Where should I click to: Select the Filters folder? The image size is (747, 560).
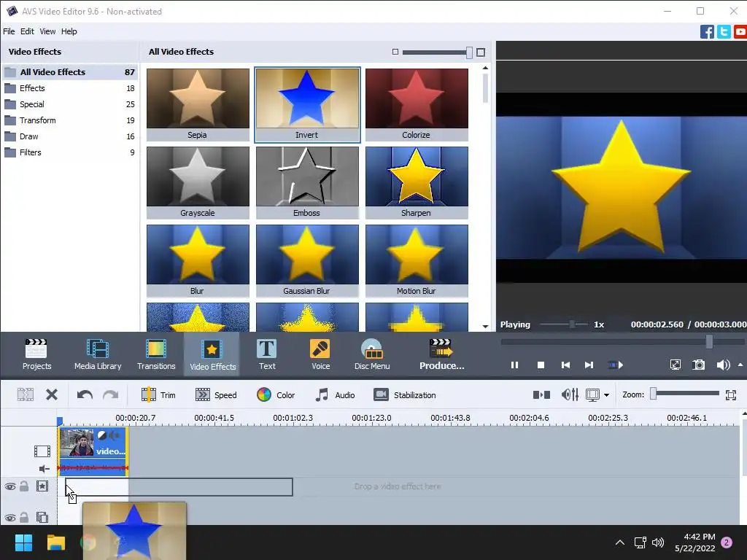coord(70,152)
